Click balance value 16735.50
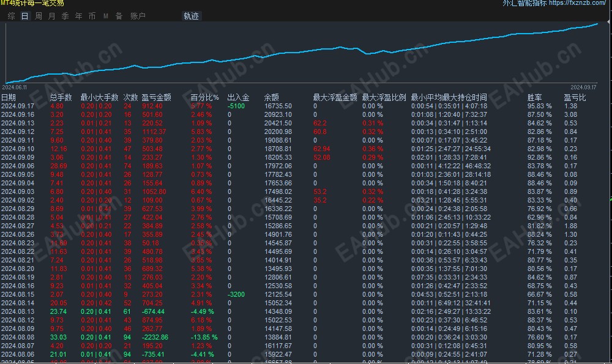 278,106
